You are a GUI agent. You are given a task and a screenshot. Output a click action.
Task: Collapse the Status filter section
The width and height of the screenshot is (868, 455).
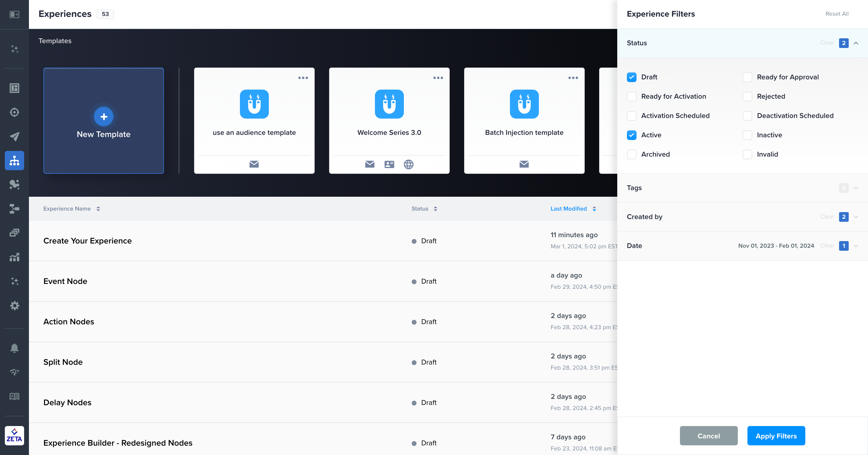coord(856,43)
